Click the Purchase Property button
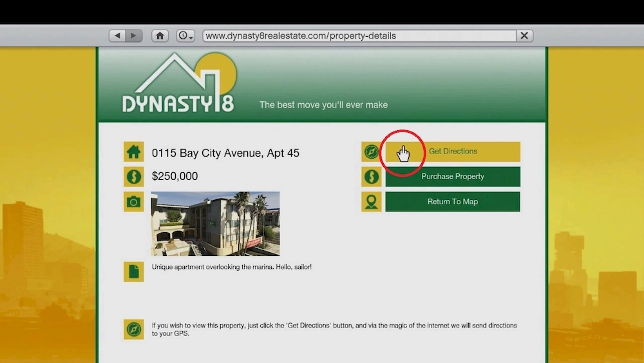This screenshot has height=363, width=644. click(452, 177)
